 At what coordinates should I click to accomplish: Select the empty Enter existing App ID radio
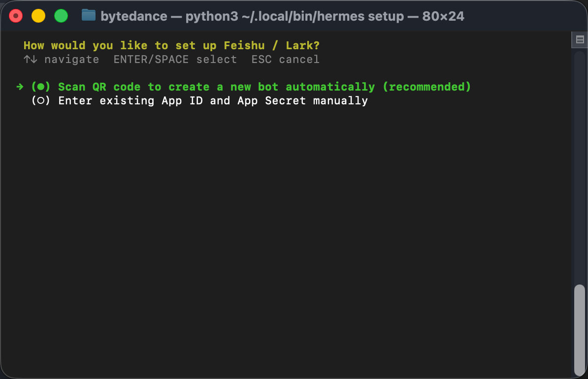pyautogui.click(x=41, y=101)
